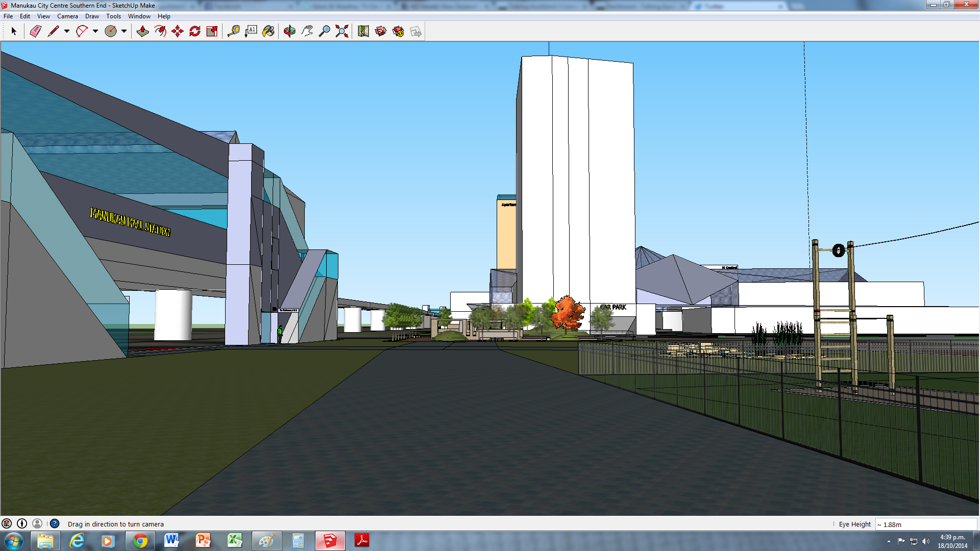Select the Eraser tool
The width and height of the screenshot is (980, 551).
(35, 32)
